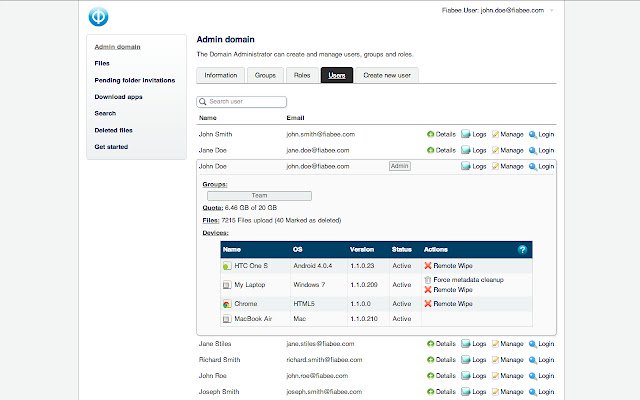Image resolution: width=640 pixels, height=400 pixels.
Task: Open Admin domain in the sidebar
Action: [117, 47]
